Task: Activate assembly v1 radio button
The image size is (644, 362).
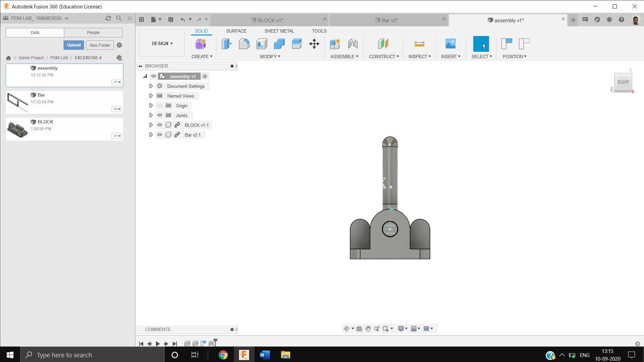Action: point(205,76)
